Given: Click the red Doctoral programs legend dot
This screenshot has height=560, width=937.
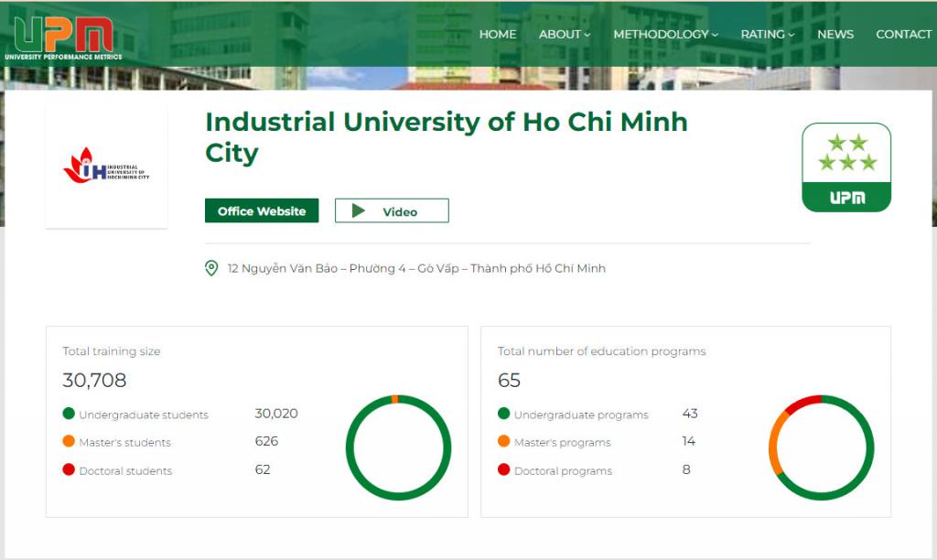Looking at the screenshot, I should pyautogui.click(x=504, y=469).
